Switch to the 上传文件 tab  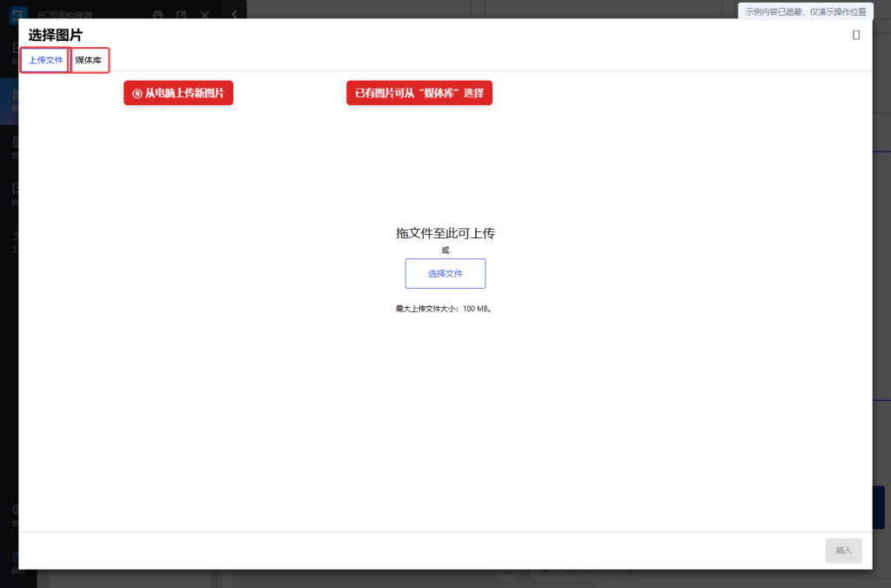45,60
